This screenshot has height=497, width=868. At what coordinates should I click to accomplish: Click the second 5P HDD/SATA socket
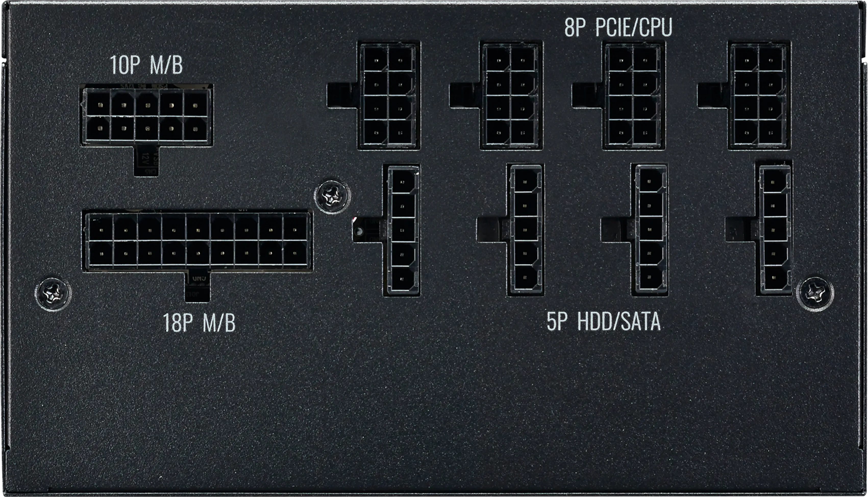point(526,230)
